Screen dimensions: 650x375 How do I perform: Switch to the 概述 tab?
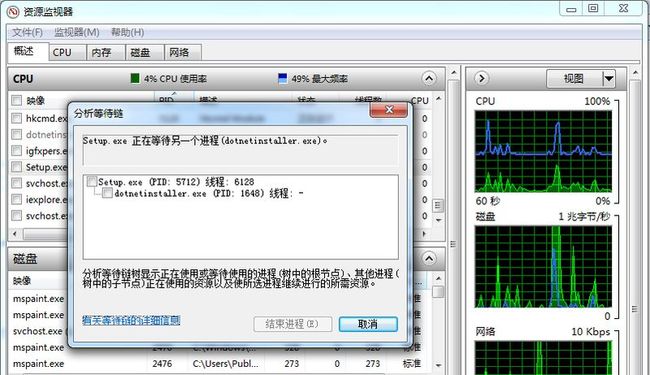click(28, 51)
